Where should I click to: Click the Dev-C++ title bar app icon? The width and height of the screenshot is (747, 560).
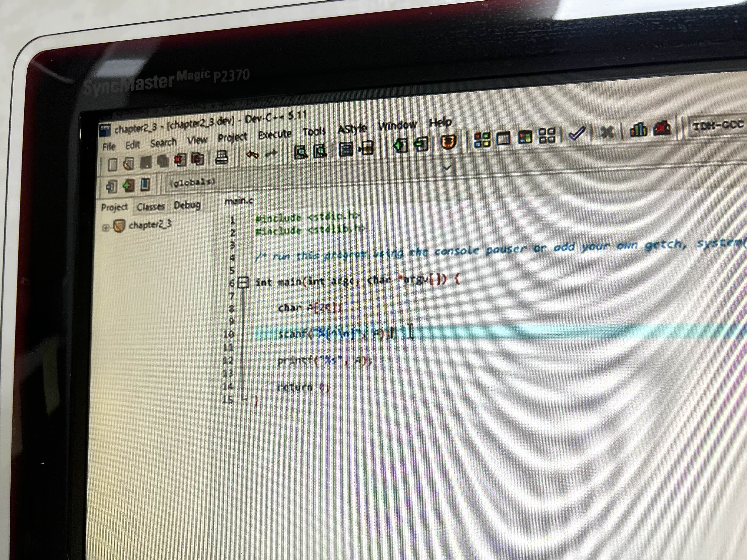pyautogui.click(x=105, y=130)
